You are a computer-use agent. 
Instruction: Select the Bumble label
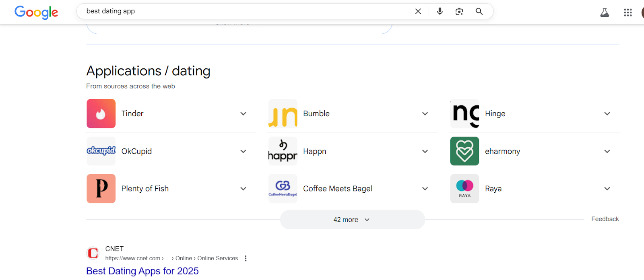click(x=316, y=113)
